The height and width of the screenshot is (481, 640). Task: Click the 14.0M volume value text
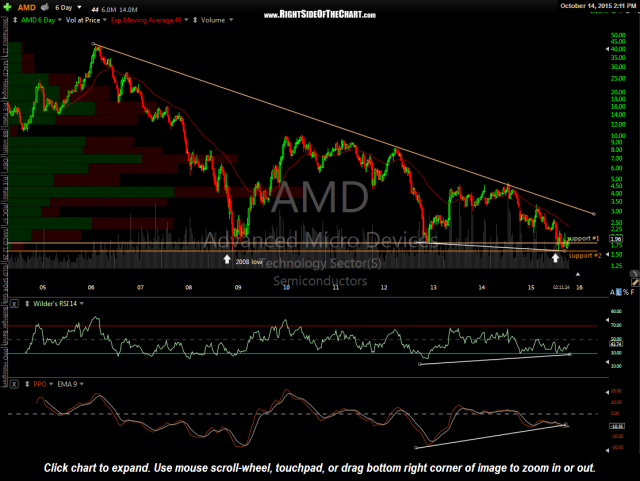128,9
